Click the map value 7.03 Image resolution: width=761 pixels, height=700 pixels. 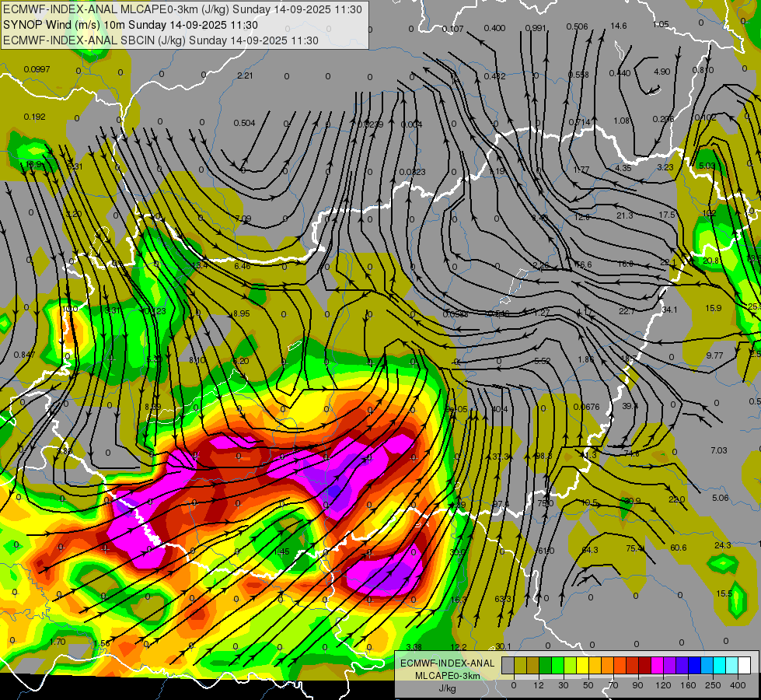(x=719, y=451)
